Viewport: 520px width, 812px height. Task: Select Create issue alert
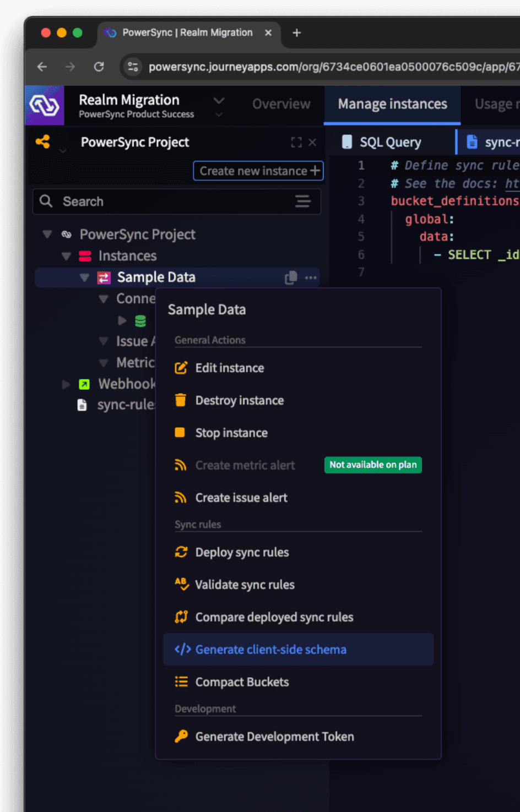click(x=298, y=498)
